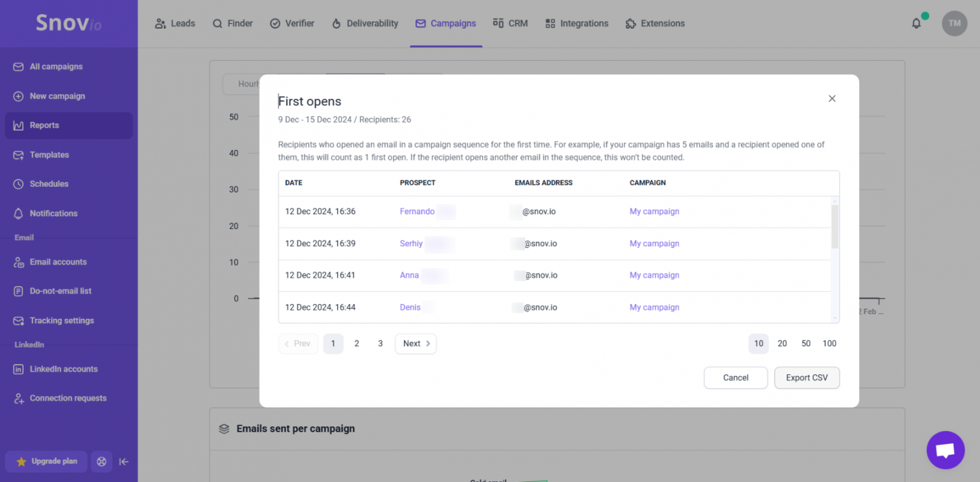This screenshot has height=482, width=980.
Task: Click the DATE column header
Action: point(293,183)
